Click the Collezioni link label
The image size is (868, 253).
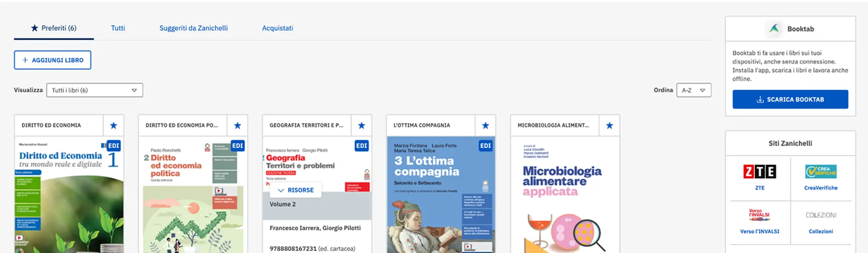pos(821,231)
